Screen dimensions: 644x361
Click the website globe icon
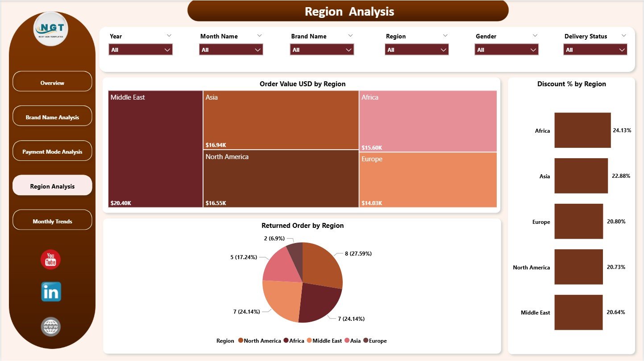[50, 326]
